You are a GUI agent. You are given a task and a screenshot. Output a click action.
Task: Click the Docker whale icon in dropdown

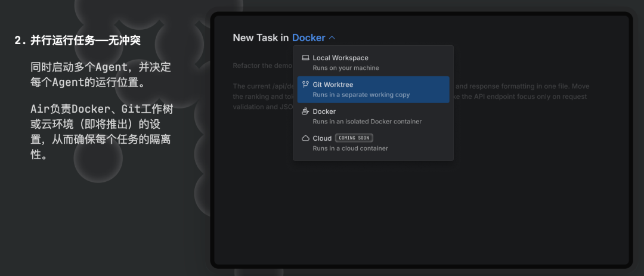pyautogui.click(x=305, y=111)
